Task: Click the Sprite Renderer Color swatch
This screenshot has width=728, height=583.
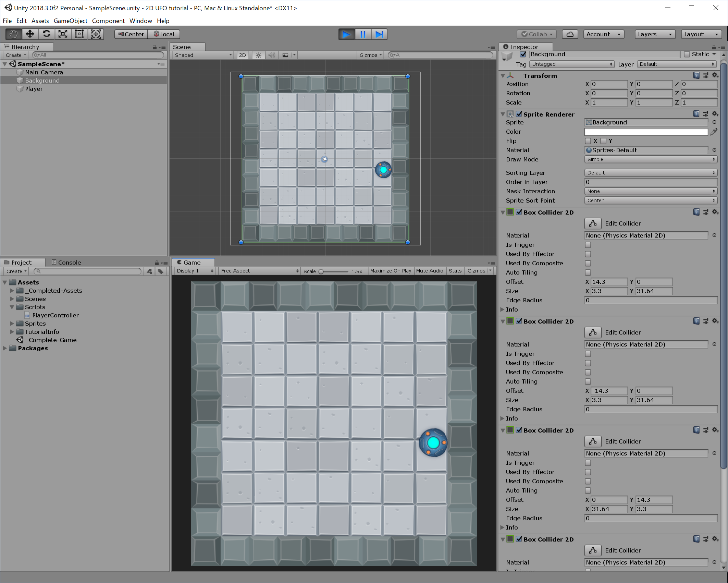Action: [x=646, y=132]
